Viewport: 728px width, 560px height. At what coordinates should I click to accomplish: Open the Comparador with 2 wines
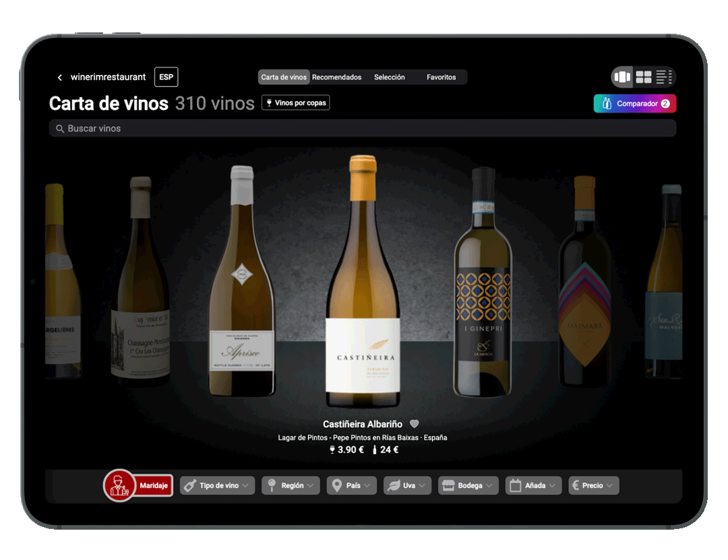pyautogui.click(x=634, y=102)
